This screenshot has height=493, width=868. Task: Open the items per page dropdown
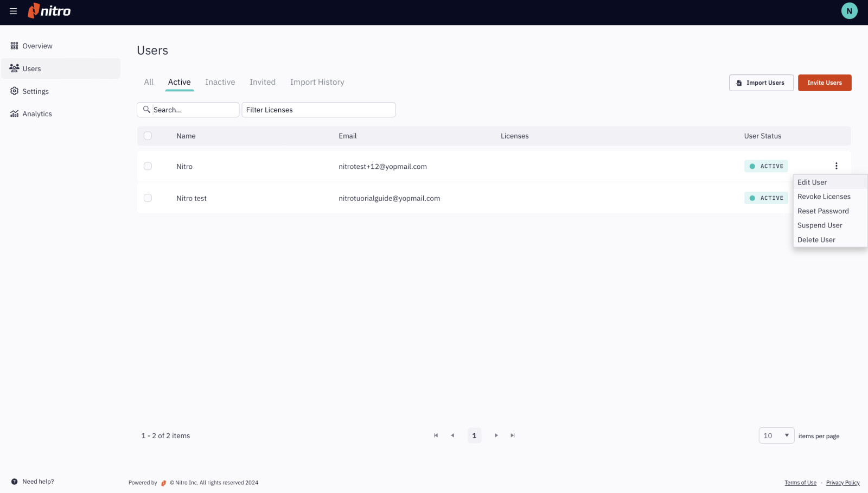pos(776,435)
